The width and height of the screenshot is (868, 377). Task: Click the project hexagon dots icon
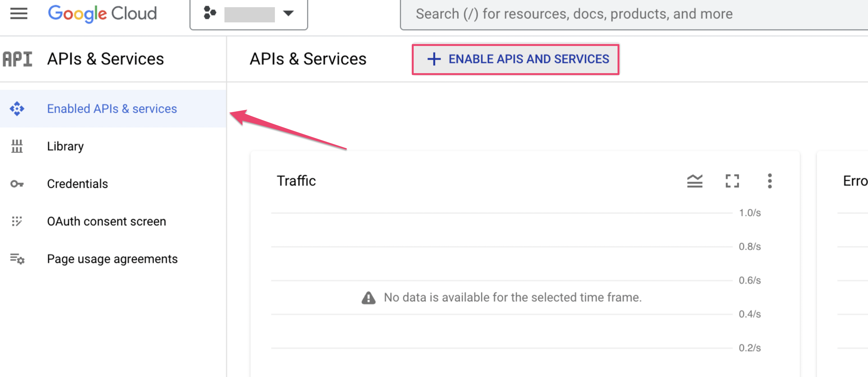(210, 13)
